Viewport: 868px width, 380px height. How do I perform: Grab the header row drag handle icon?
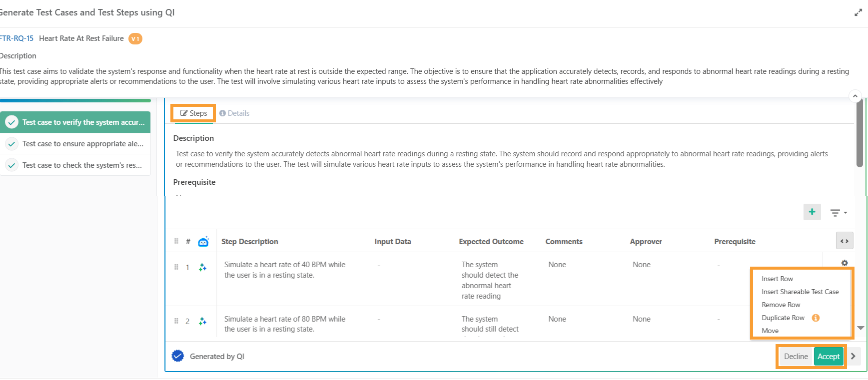point(176,241)
